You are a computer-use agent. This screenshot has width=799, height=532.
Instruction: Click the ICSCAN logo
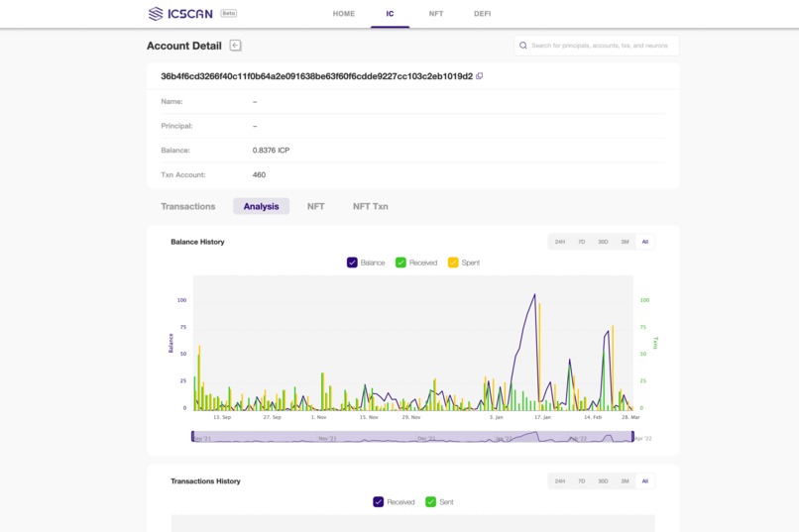[x=180, y=14]
